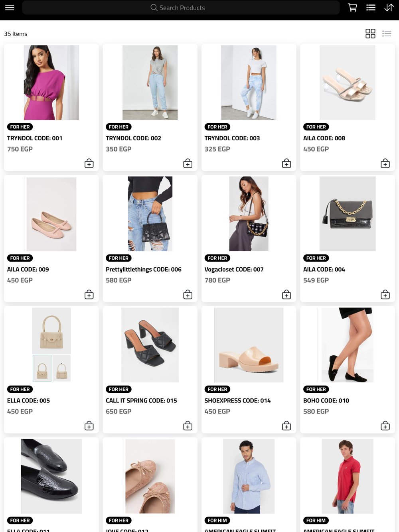Screen dimensions: 399x532
Task: Open the categories list icon
Action: 371,8
